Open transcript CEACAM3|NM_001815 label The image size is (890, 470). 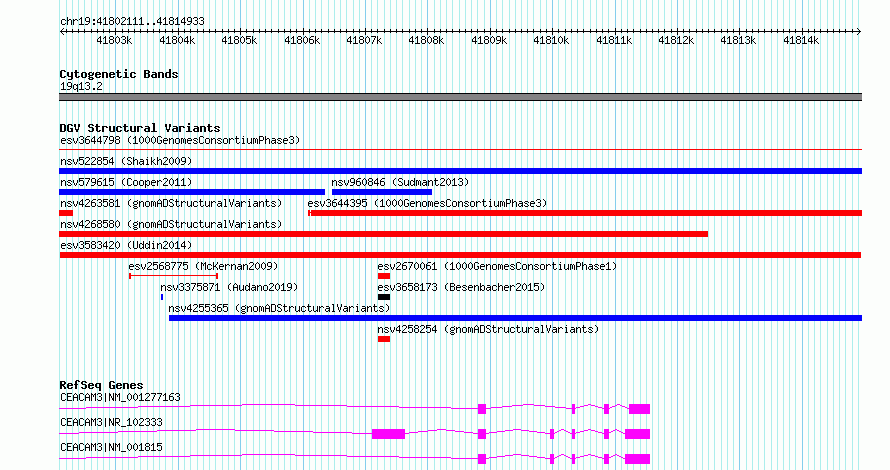tap(111, 447)
